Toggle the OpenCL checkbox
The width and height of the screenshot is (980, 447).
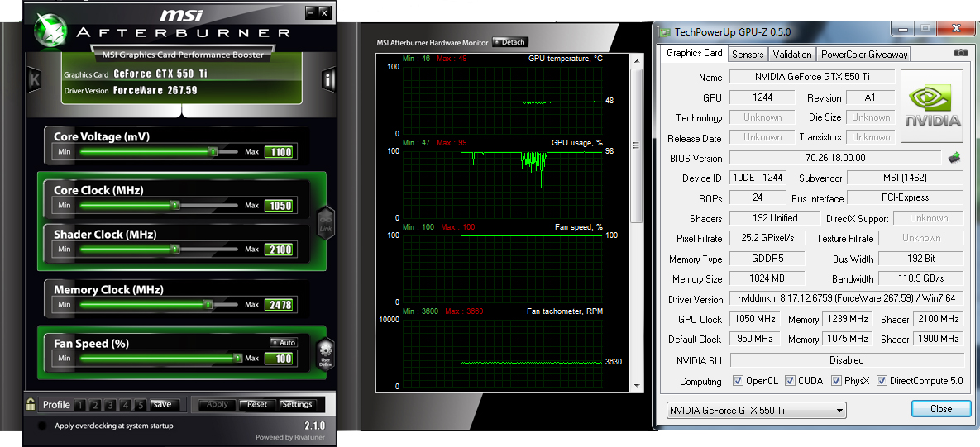click(738, 380)
